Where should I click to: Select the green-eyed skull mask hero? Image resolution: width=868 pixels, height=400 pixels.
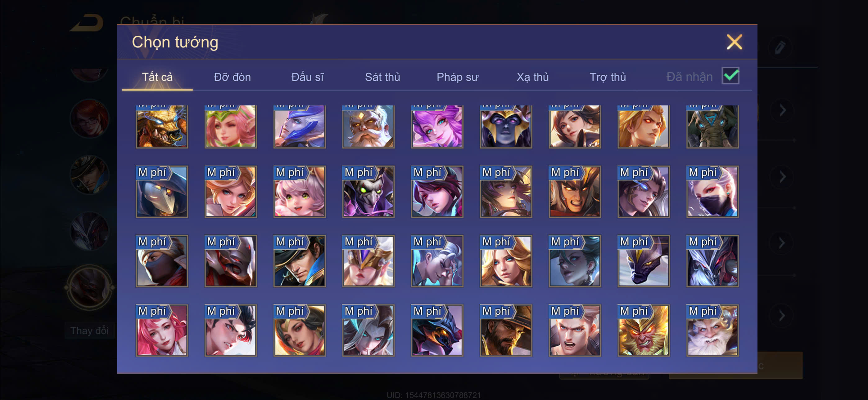click(x=368, y=192)
